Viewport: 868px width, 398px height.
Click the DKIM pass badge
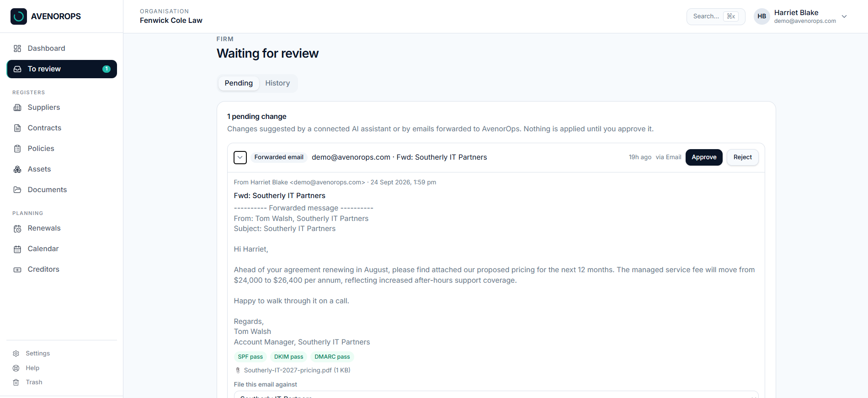coord(289,357)
